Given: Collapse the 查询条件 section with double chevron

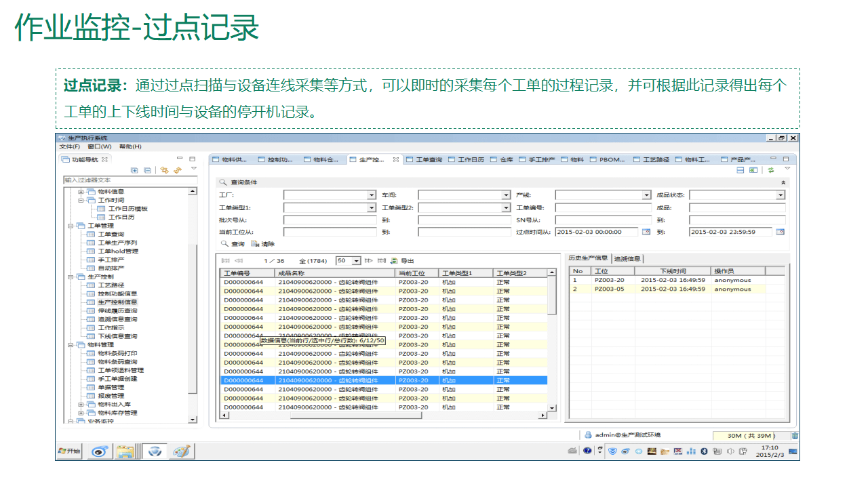Looking at the screenshot, I should pyautogui.click(x=784, y=182).
